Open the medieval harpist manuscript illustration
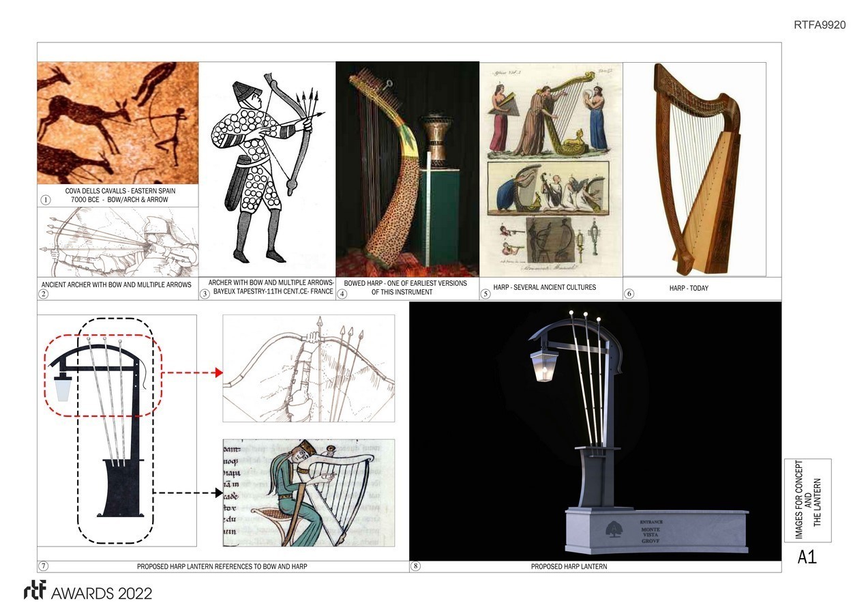This screenshot has height=614, width=868. [308, 493]
